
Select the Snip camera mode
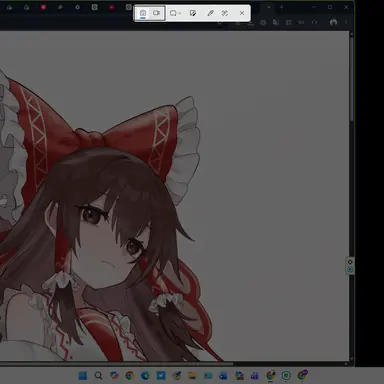[143, 13]
